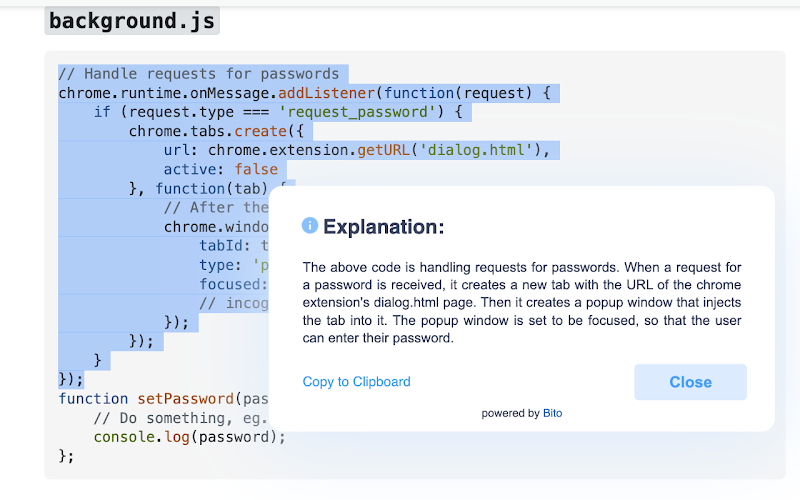Click the 'Do something' comment line
The width and height of the screenshot is (800, 500).
(181, 418)
